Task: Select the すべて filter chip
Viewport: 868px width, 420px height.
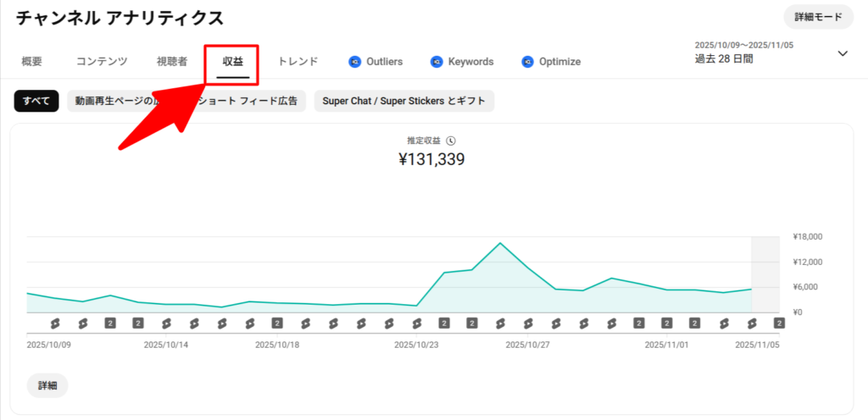Action: [x=36, y=101]
